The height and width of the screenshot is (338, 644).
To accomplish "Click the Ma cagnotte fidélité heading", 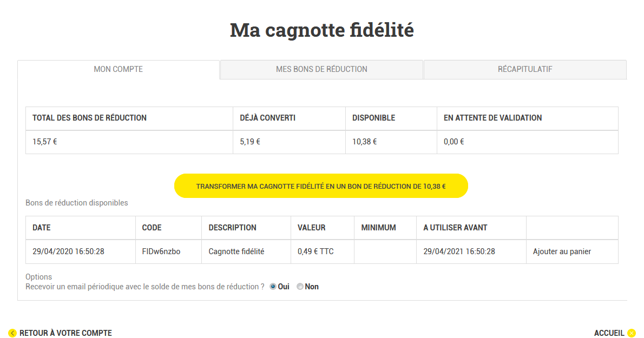I will 321,30.
